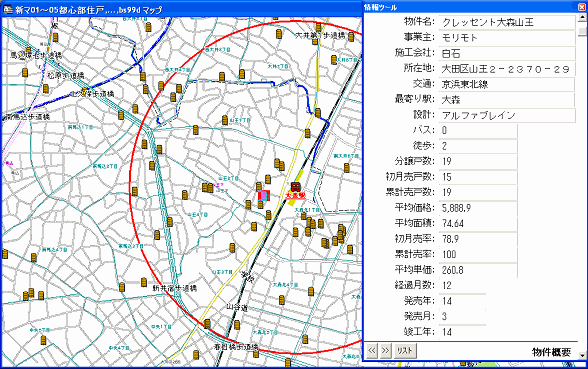This screenshot has width=588, height=369.
Task: Click the 大森駅 station label link
Action: point(296,196)
